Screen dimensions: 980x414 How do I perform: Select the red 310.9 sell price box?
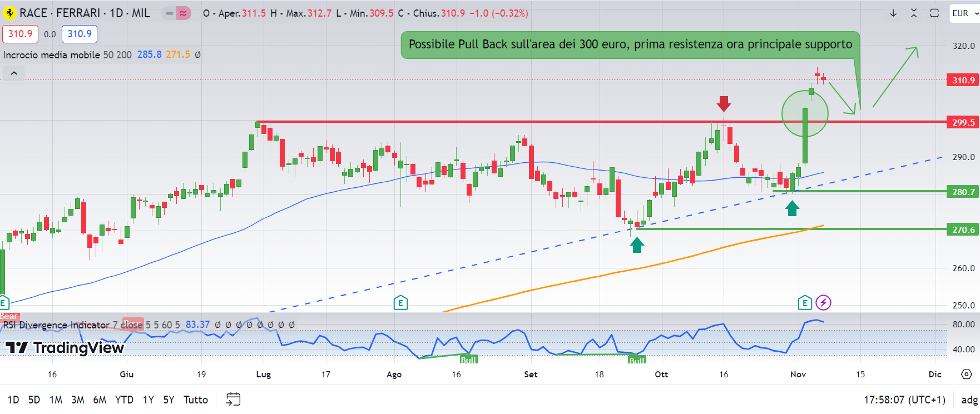[20, 34]
